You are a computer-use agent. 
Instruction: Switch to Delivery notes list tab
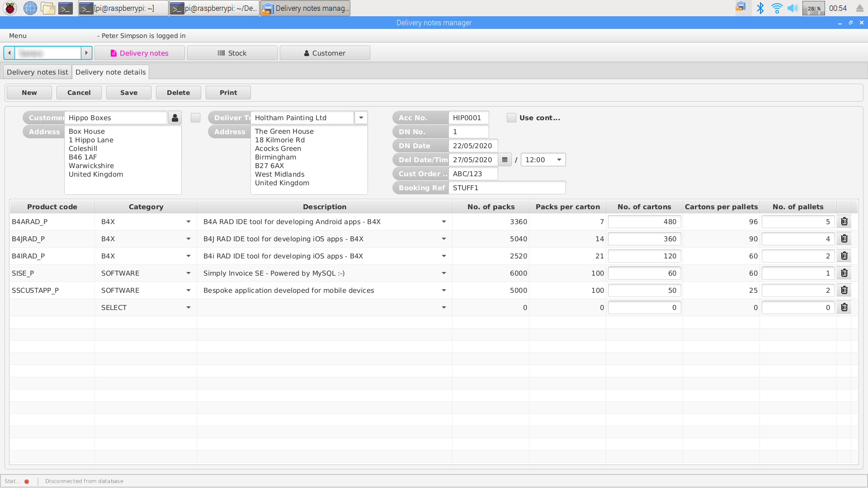pyautogui.click(x=38, y=72)
